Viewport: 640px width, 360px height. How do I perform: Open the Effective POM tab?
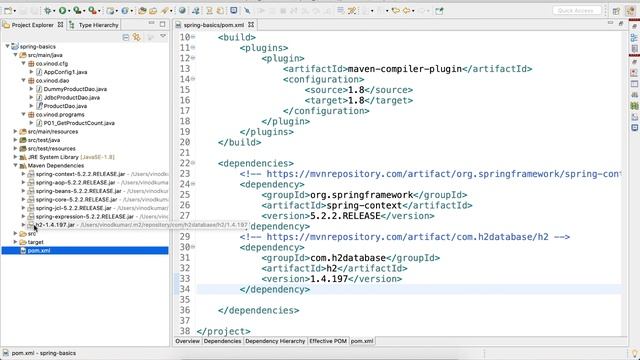pos(328,341)
